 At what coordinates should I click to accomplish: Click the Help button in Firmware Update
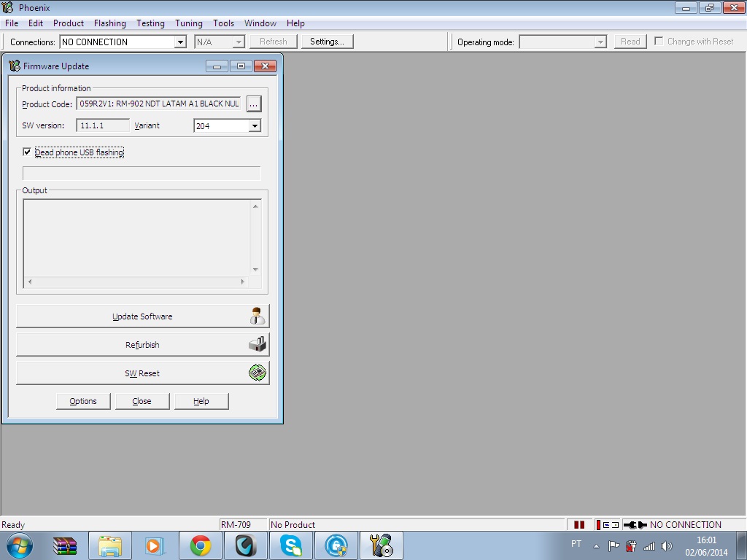[201, 401]
